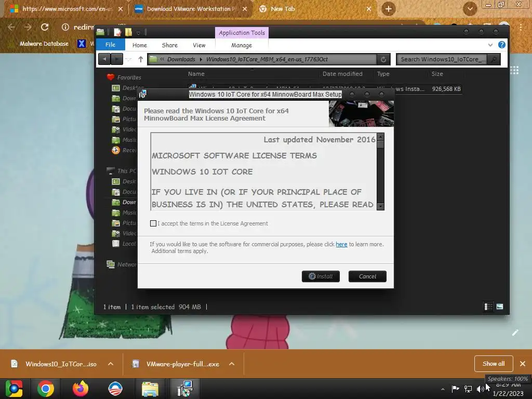The image size is (532, 399).
Task: Click license text scrollbar up arrow
Action: (380, 137)
